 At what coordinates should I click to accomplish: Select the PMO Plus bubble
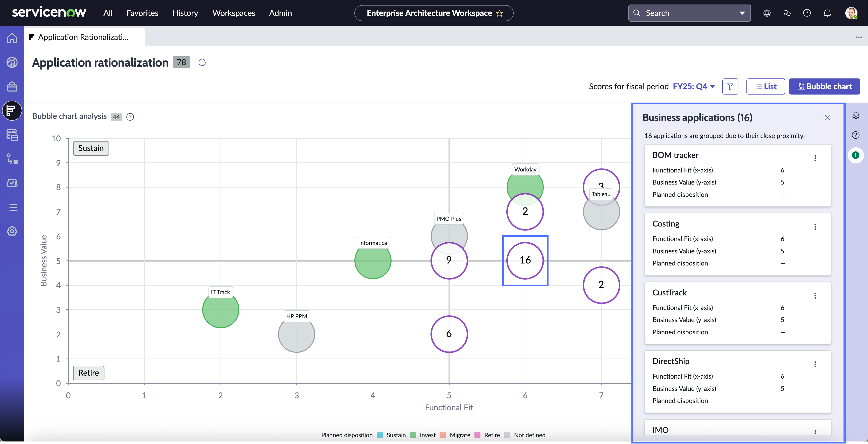pos(449,233)
